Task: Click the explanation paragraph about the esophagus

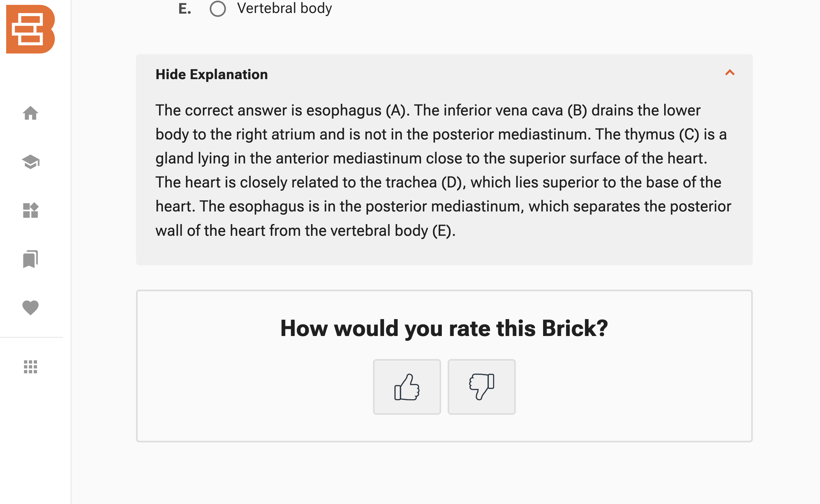Action: (443, 170)
